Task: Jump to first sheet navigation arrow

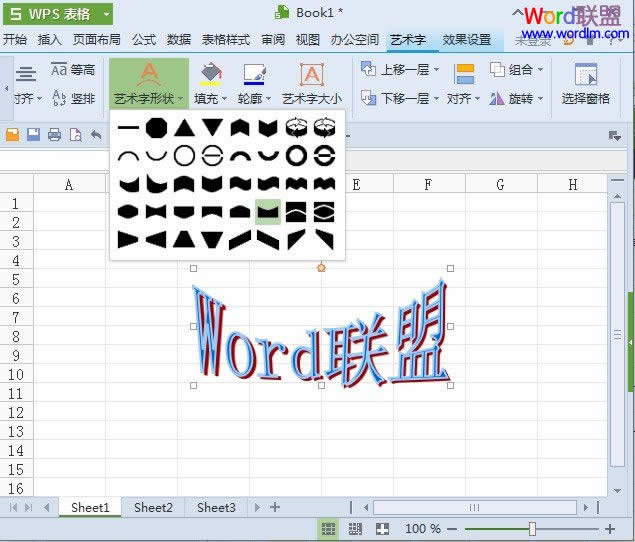Action: 13,507
